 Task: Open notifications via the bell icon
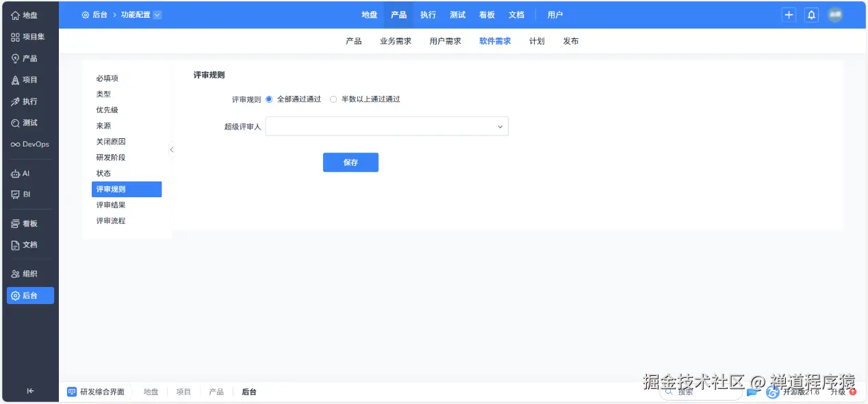(811, 14)
